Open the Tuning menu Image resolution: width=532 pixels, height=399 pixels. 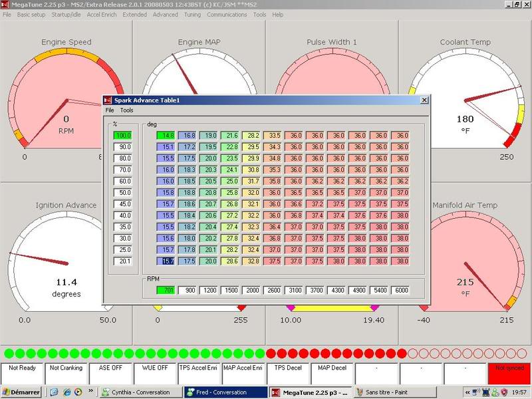(x=192, y=13)
